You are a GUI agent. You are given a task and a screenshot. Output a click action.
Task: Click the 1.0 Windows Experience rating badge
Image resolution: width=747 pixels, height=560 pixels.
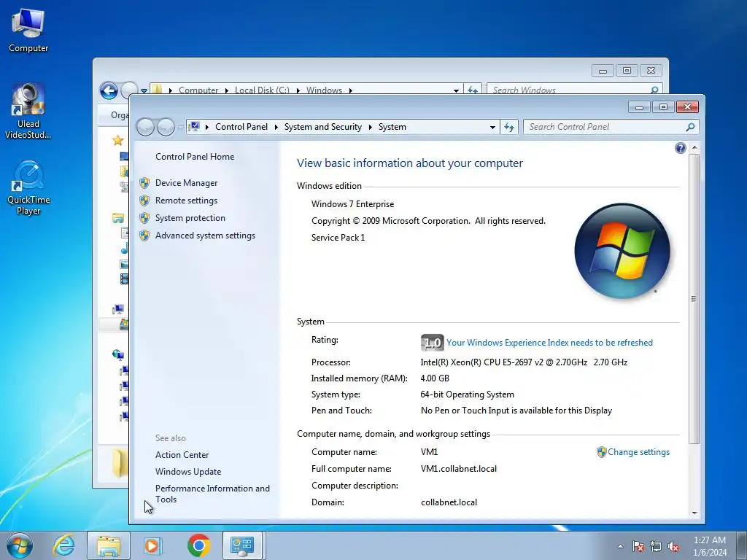432,343
